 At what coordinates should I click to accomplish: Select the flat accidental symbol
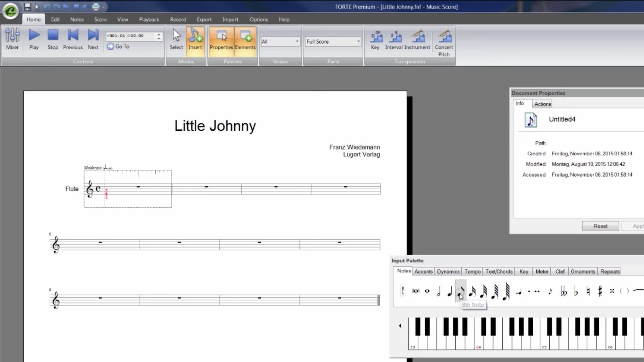click(x=577, y=292)
